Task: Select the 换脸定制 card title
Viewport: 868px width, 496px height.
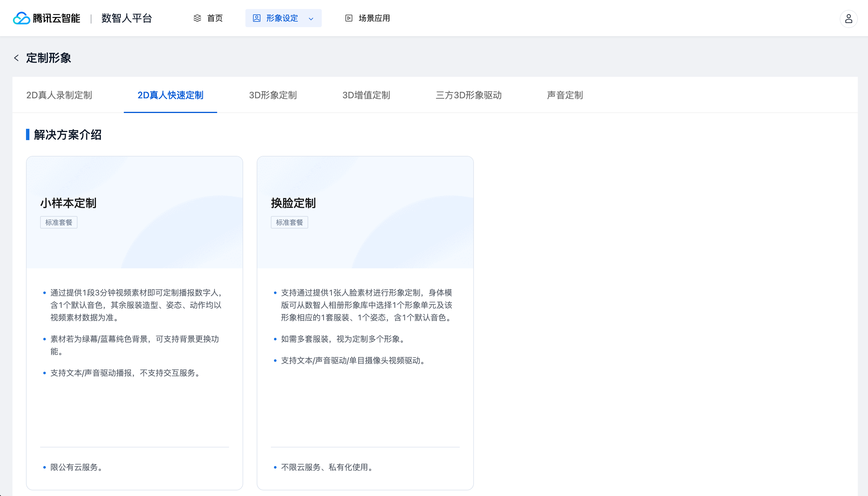Action: (x=293, y=203)
